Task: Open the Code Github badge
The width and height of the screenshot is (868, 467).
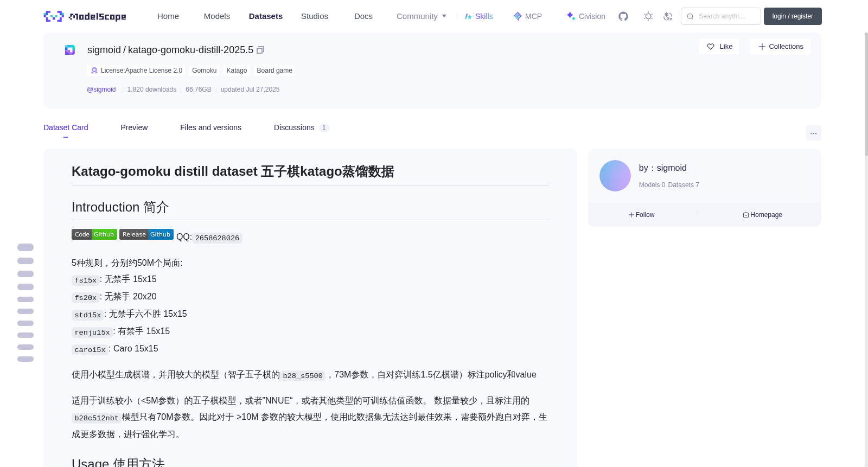Action: click(x=94, y=234)
